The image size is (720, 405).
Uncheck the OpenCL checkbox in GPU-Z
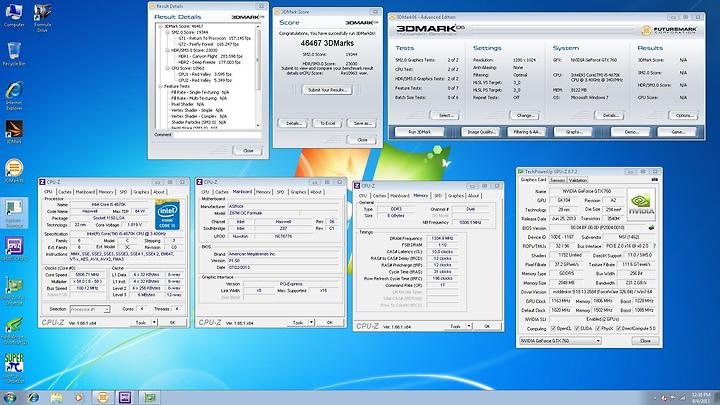pyautogui.click(x=553, y=328)
